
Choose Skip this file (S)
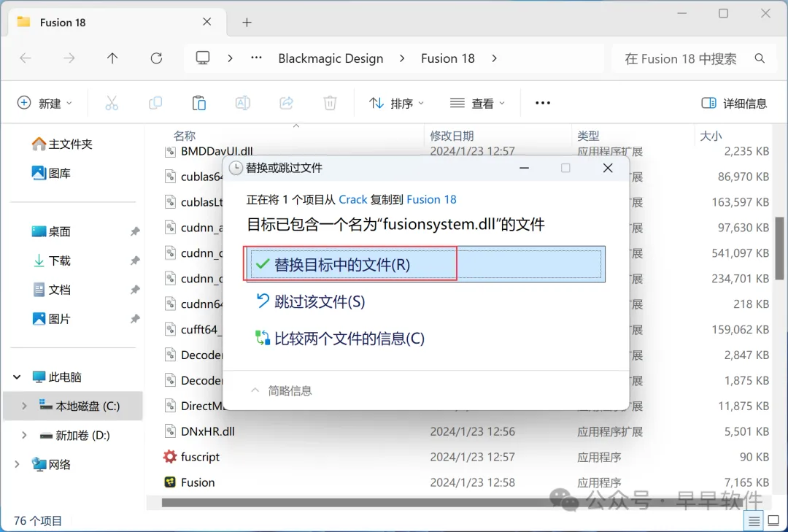(x=311, y=301)
